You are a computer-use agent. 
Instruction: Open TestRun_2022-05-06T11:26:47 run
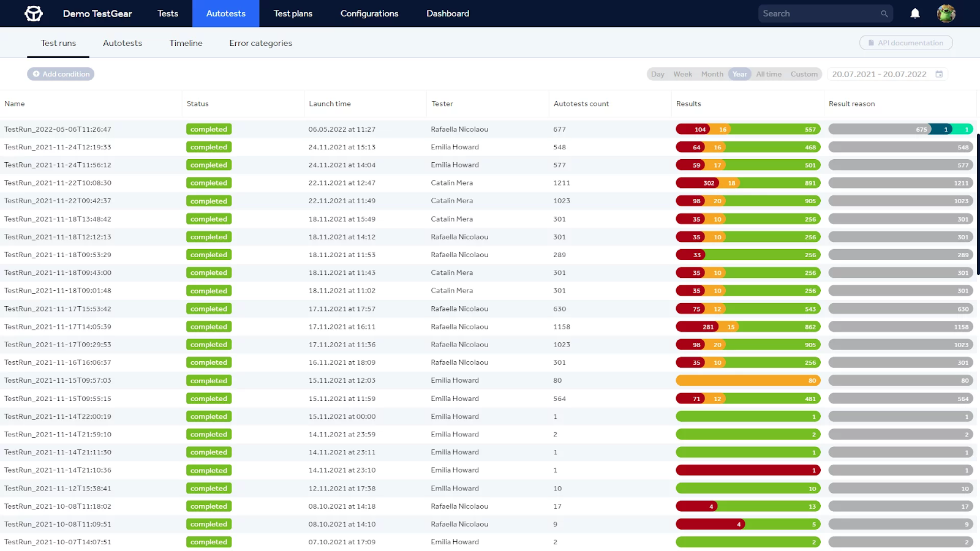(58, 129)
